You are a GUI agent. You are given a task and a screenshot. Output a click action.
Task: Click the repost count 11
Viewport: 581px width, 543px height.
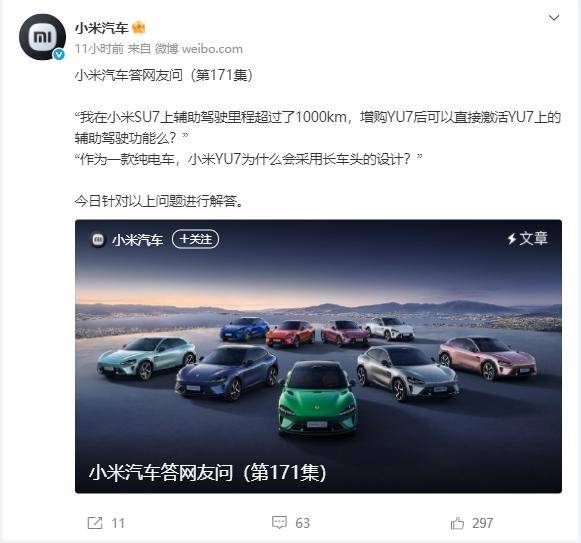coord(118,523)
